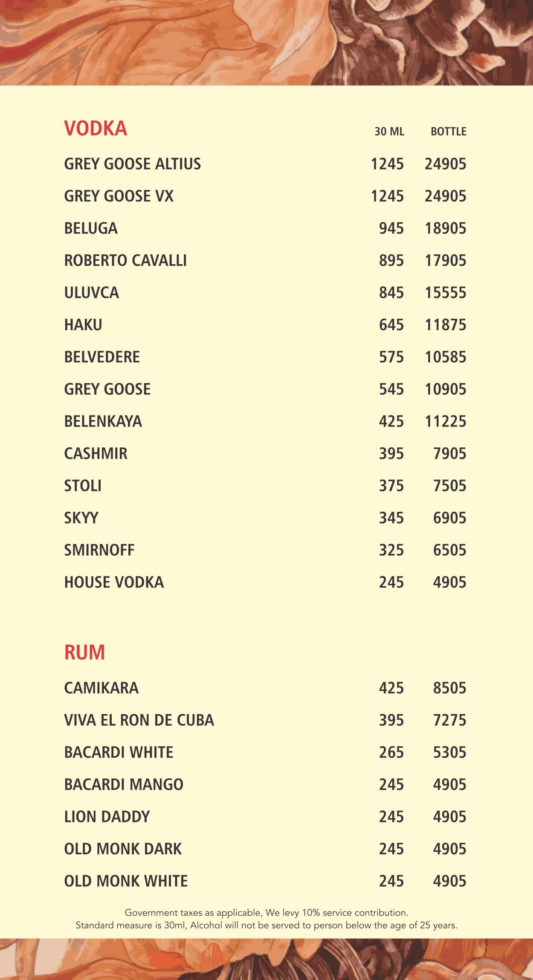Click the HAKU vodka entry
Screen dimensions: 533x980
coord(83,325)
